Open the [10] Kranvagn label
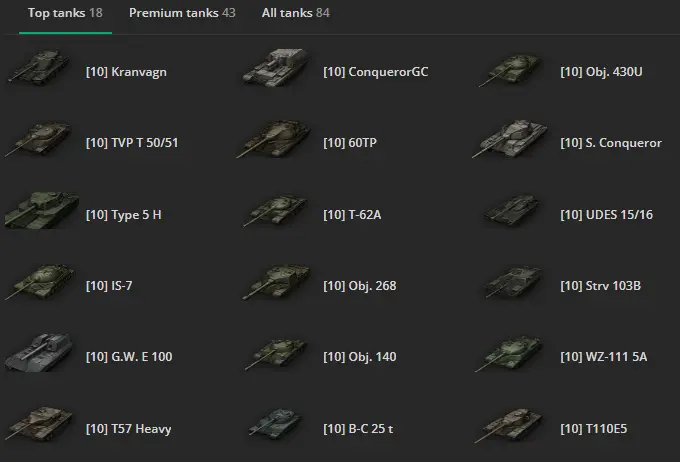This screenshot has height=462, width=680. (x=126, y=72)
